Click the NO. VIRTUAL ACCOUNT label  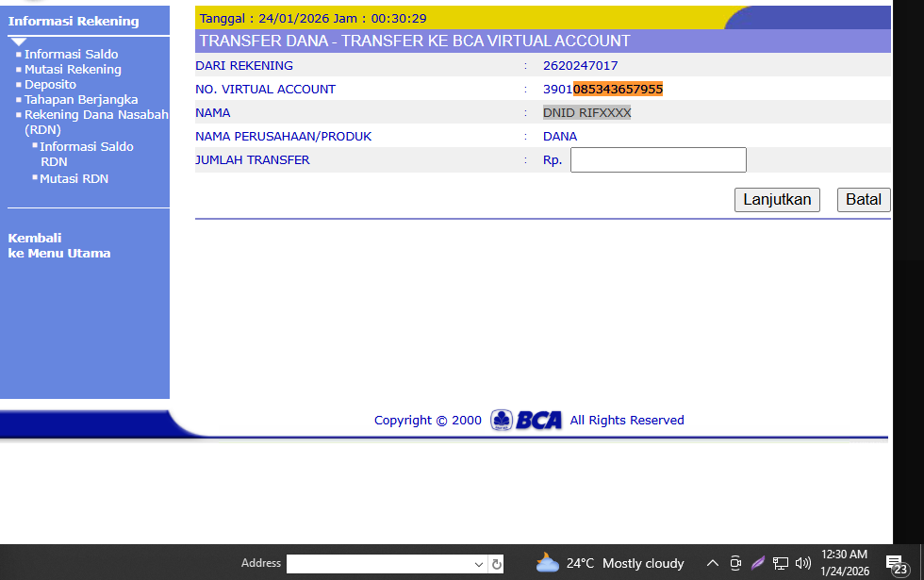(x=265, y=89)
